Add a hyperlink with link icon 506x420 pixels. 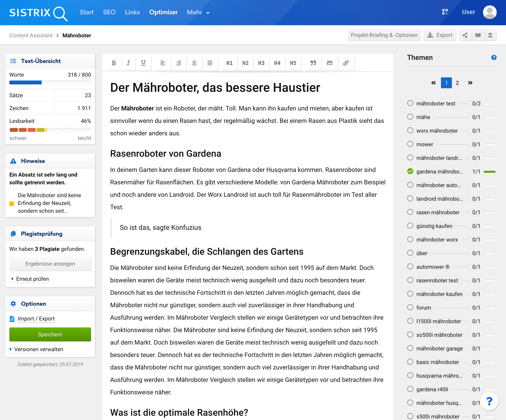[x=346, y=63]
